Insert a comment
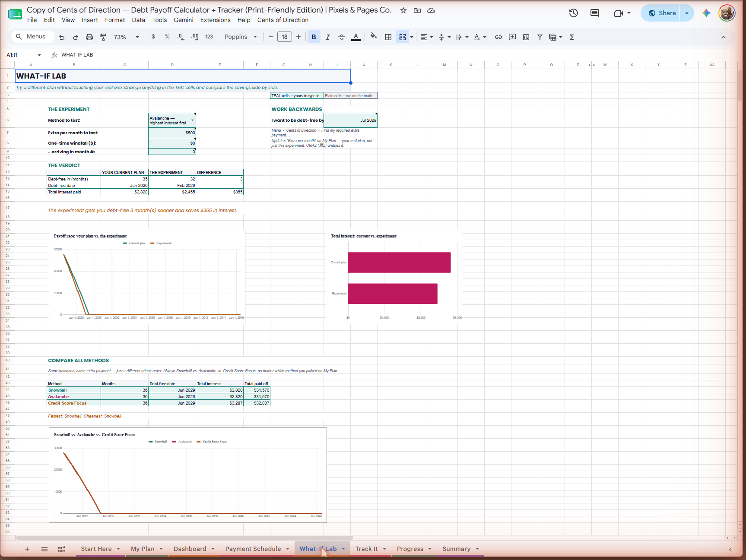Image resolution: width=746 pixels, height=560 pixels. coord(512,37)
